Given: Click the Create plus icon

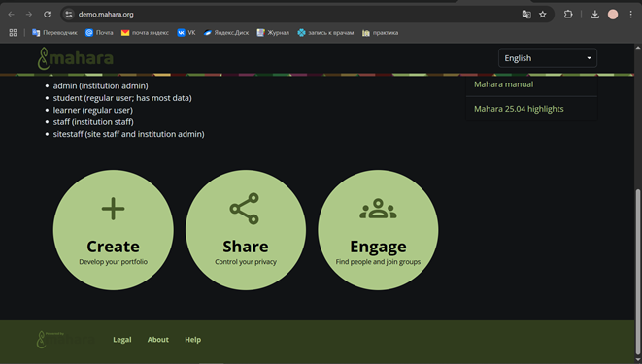Looking at the screenshot, I should click(113, 209).
